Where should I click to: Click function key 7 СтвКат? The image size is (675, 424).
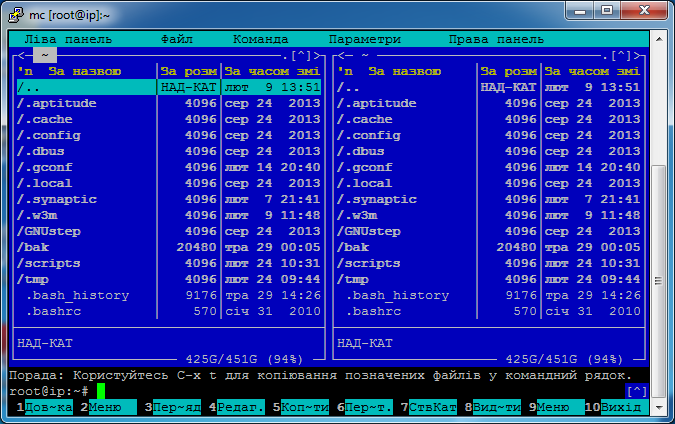[429, 407]
